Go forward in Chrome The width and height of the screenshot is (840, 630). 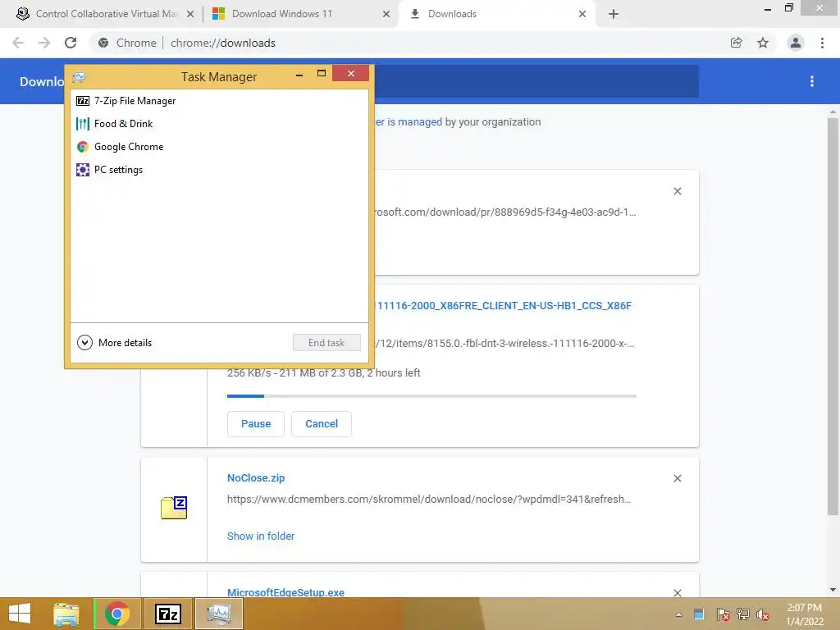44,43
